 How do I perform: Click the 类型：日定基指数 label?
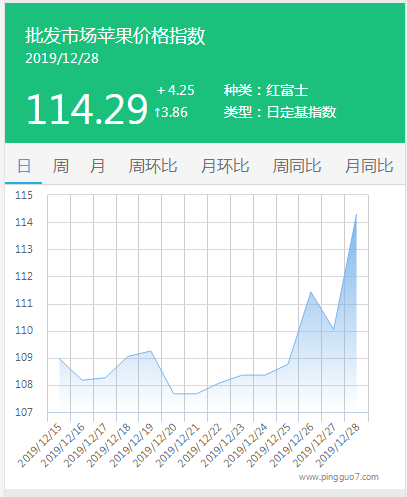280,112
